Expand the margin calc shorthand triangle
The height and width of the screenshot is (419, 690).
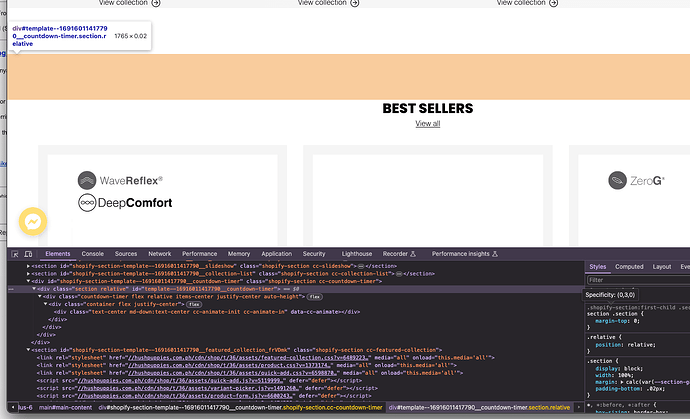[622, 382]
